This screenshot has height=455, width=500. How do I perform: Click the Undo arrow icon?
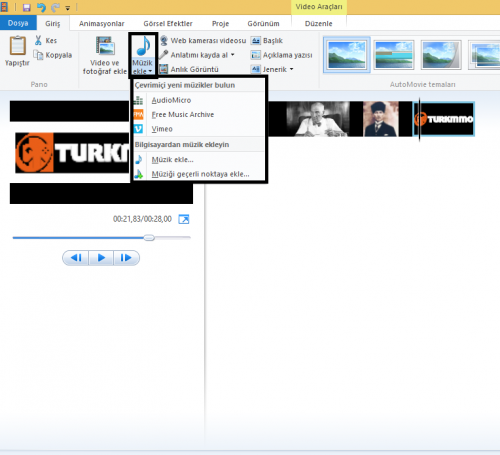pos(41,7)
